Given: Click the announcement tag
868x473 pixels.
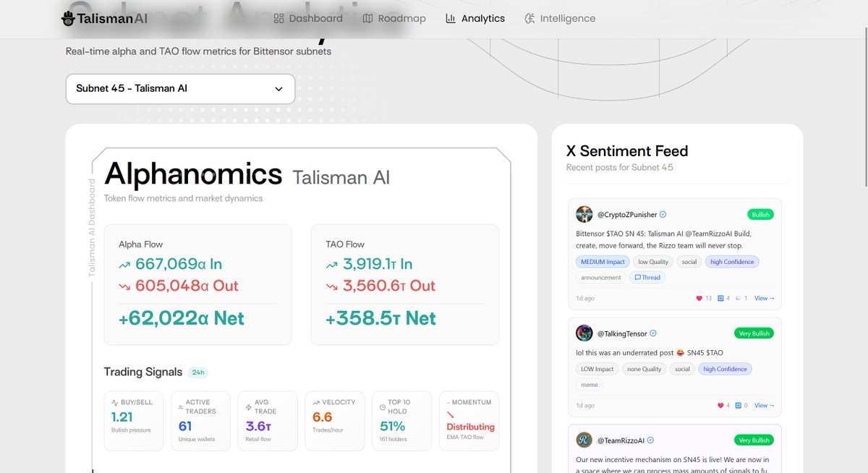Looking at the screenshot, I should coord(600,277).
